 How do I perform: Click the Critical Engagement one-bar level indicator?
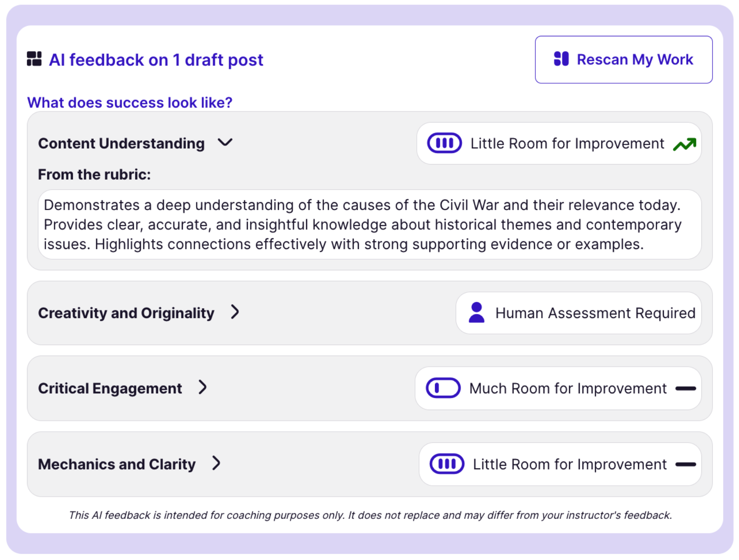click(x=443, y=388)
